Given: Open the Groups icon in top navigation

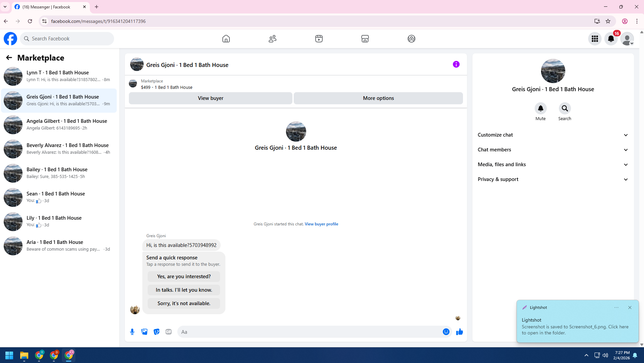Looking at the screenshot, I should pos(412,39).
